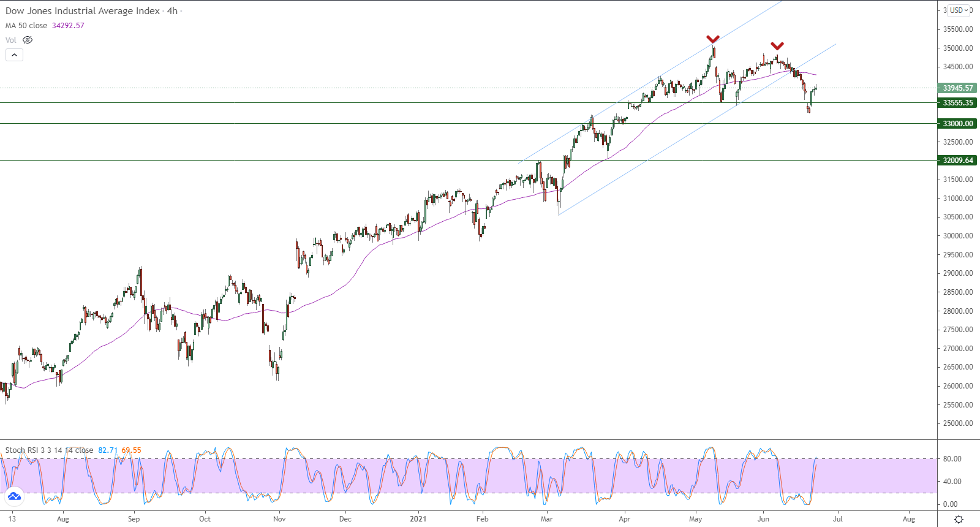This screenshot has height=527, width=980.
Task: Click the TradingView cloud logo icon
Action: click(x=14, y=496)
